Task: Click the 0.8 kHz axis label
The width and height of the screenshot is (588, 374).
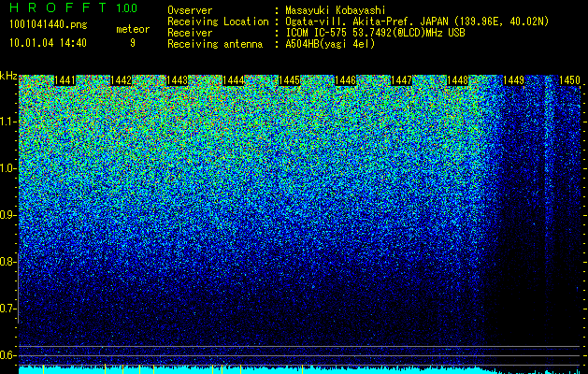Action: [x=7, y=262]
